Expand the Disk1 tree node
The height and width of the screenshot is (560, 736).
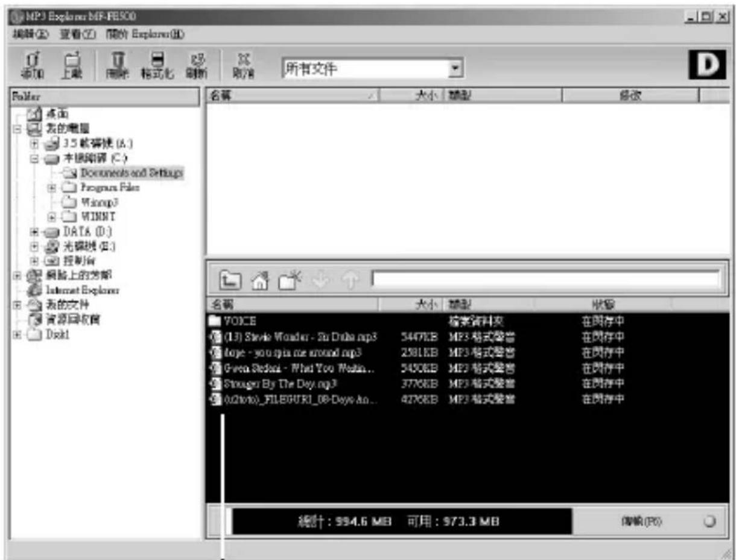[x=17, y=335]
